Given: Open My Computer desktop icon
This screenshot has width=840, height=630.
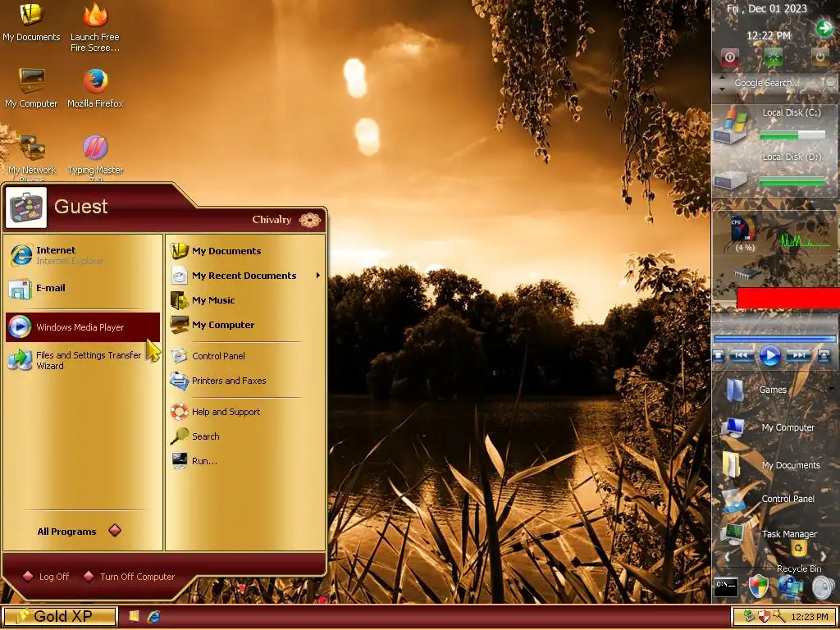Looking at the screenshot, I should click(31, 89).
